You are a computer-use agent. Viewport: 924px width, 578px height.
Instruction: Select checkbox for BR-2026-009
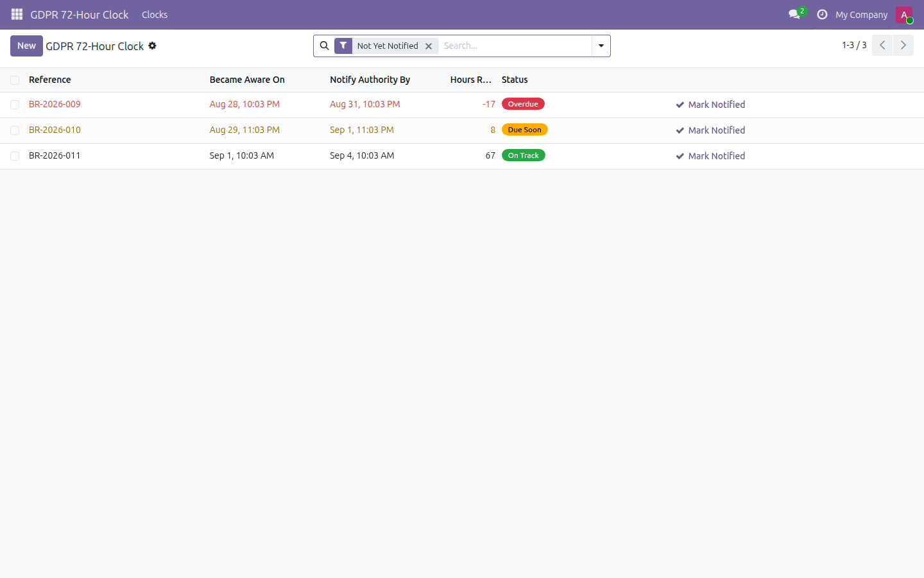pos(15,105)
